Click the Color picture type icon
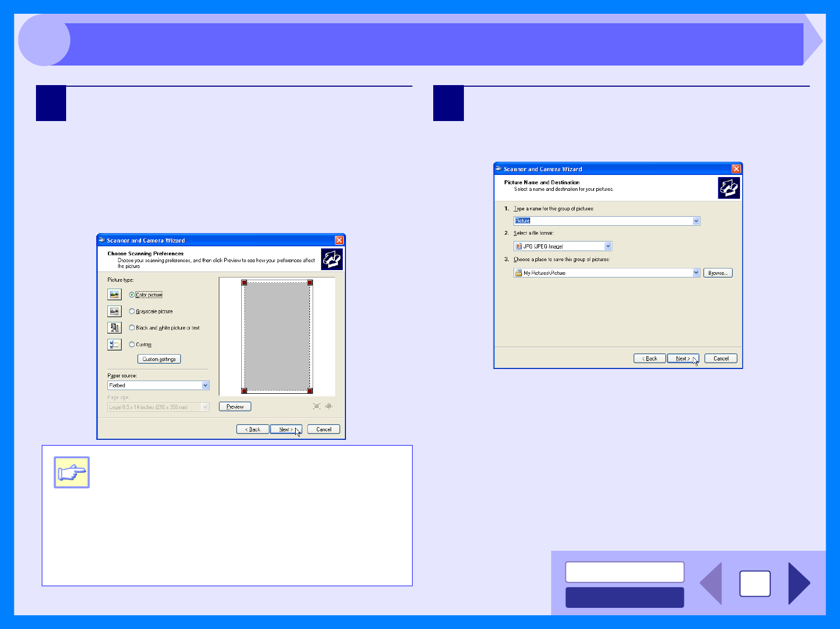Screen dimensions: 840x629 tap(114, 294)
